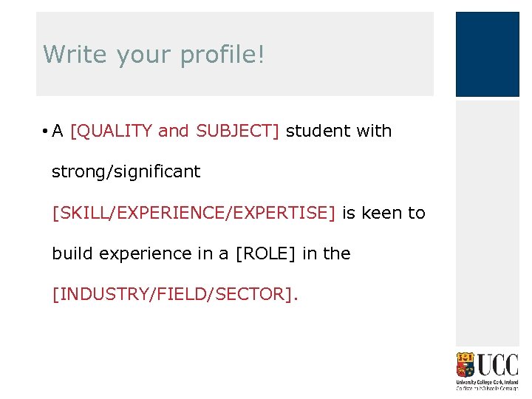Click the "Write your profile!" slide title

pyautogui.click(x=153, y=54)
